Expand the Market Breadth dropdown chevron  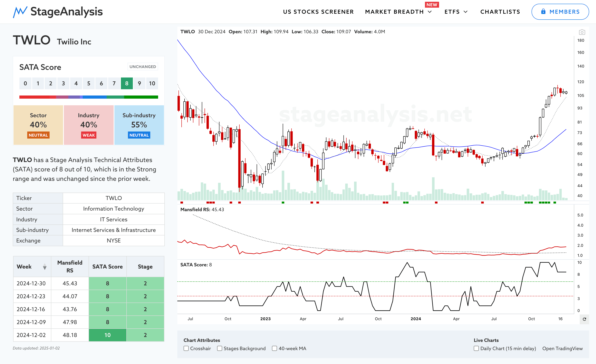(x=430, y=12)
